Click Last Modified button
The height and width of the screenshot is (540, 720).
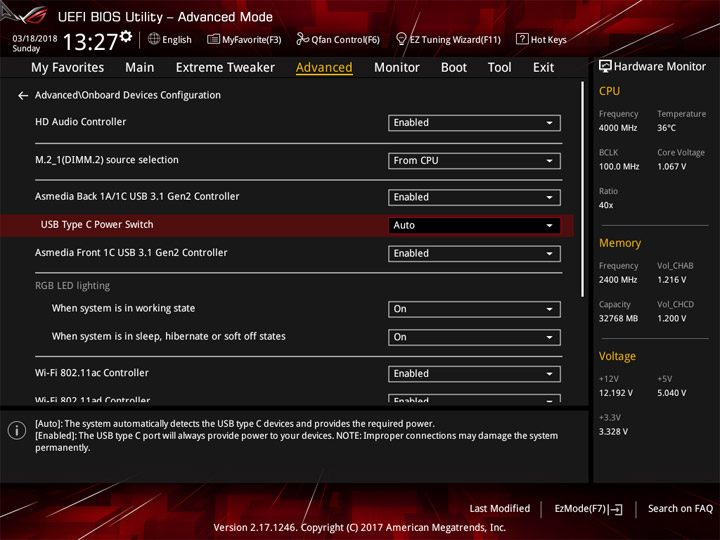click(x=500, y=509)
